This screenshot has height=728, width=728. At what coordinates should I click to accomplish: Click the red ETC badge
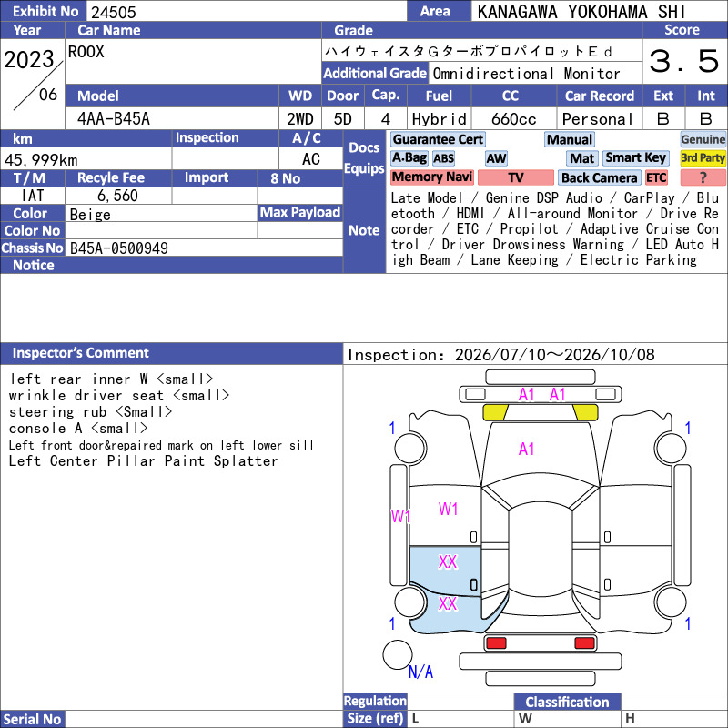[656, 177]
